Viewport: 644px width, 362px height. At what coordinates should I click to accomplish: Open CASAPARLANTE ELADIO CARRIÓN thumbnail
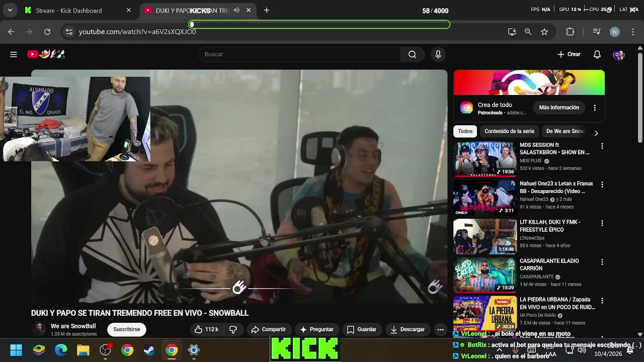click(485, 275)
